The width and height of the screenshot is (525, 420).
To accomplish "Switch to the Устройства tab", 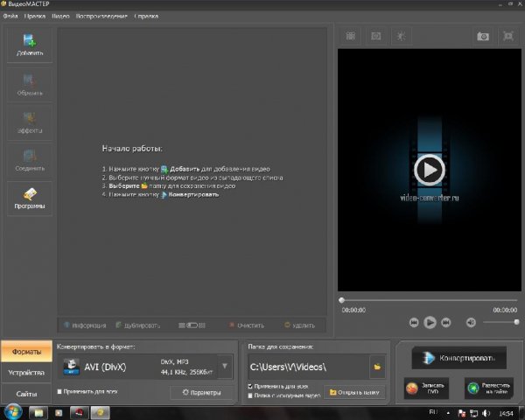I will (x=26, y=373).
